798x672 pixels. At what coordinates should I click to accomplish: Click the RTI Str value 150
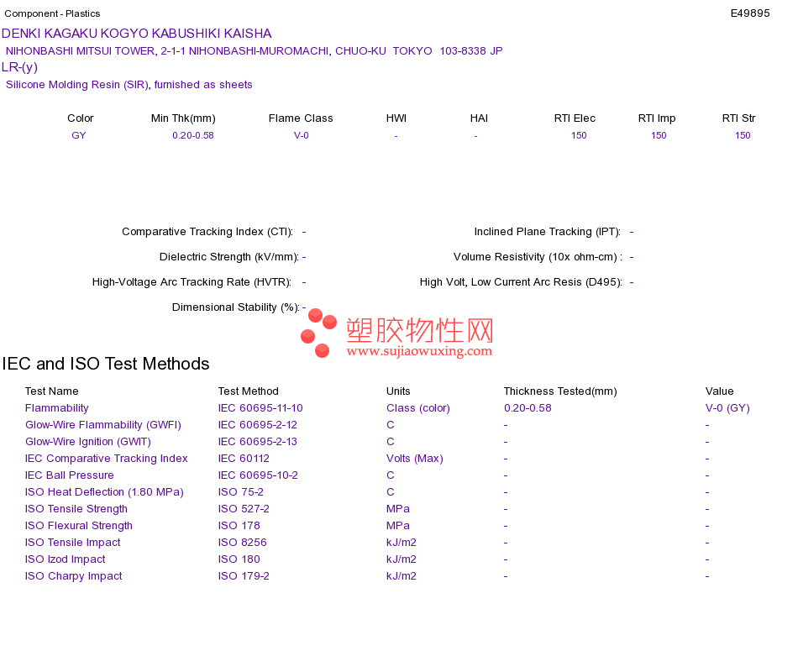[x=743, y=135]
